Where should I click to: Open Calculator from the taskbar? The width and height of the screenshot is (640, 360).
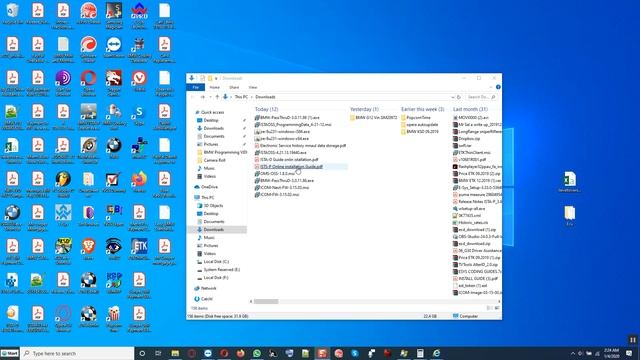[x=420, y=353]
